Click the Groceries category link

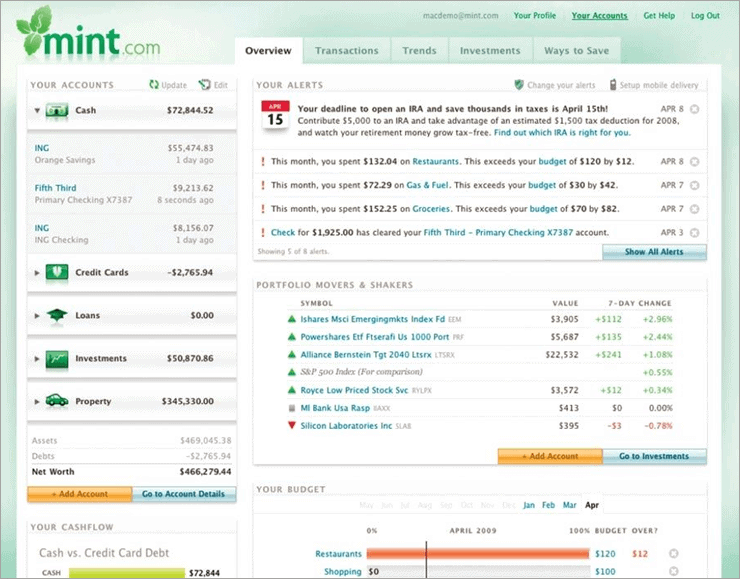431,209
